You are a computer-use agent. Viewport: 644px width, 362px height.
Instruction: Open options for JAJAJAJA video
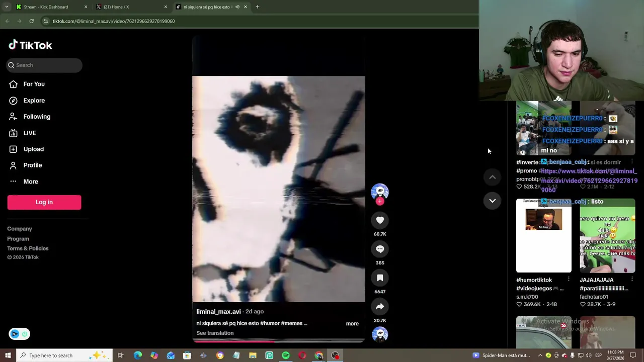point(632,279)
